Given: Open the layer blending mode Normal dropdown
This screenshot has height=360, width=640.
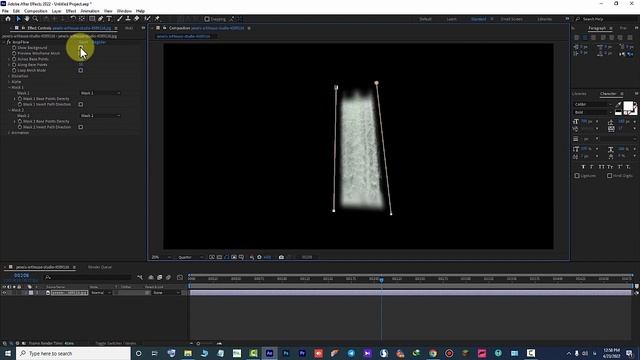Looking at the screenshot, I should (101, 293).
